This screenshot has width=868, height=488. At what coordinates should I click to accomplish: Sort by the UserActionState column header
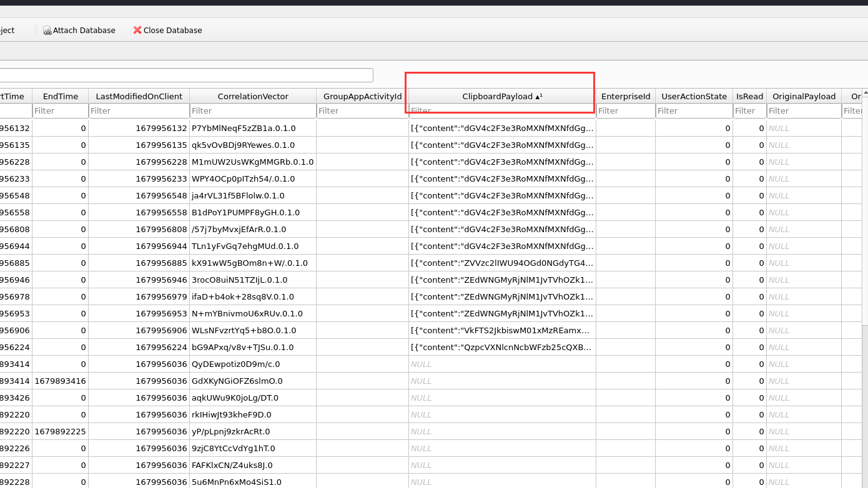pyautogui.click(x=694, y=96)
